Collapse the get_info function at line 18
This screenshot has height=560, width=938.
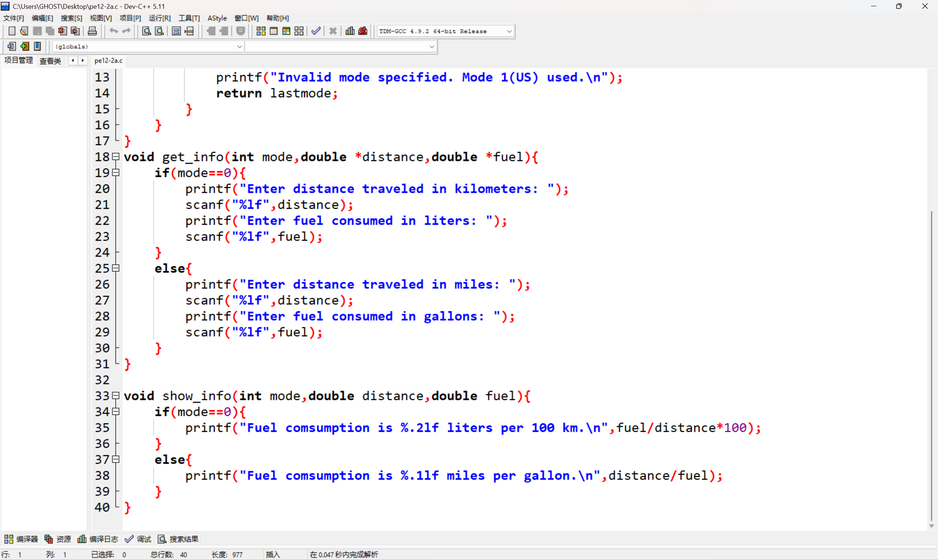(116, 157)
